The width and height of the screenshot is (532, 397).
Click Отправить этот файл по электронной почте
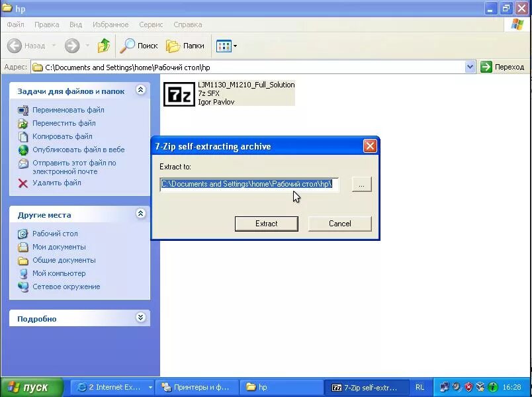[74, 167]
